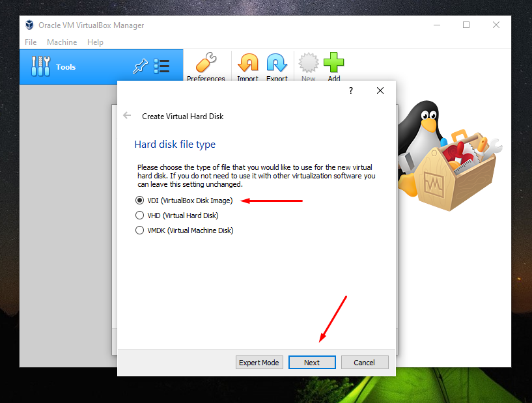The height and width of the screenshot is (403, 532).
Task: Click the back arrow in the wizard
Action: click(128, 115)
